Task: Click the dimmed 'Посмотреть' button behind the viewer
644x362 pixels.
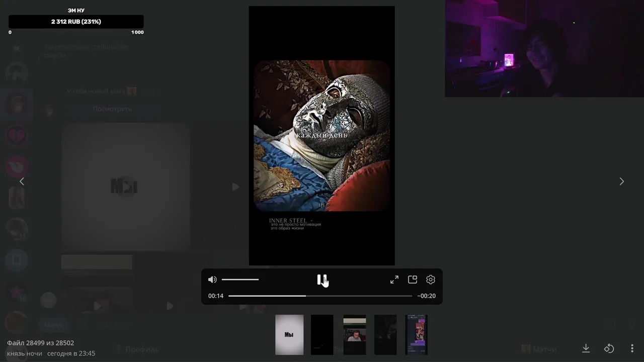Action: click(112, 109)
